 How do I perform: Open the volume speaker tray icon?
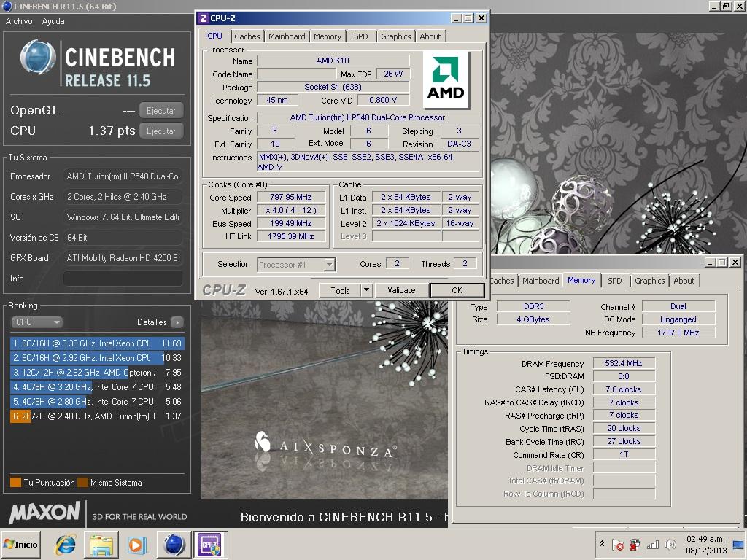670,545
